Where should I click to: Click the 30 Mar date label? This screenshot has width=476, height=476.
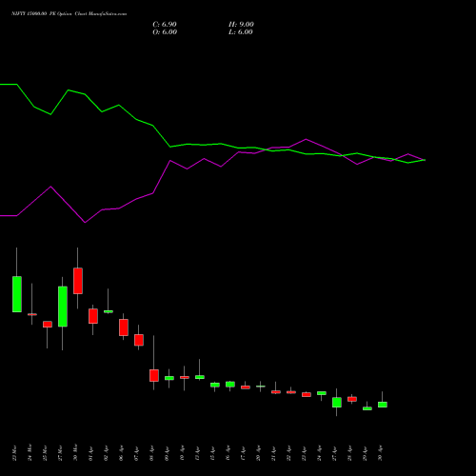(75, 453)
